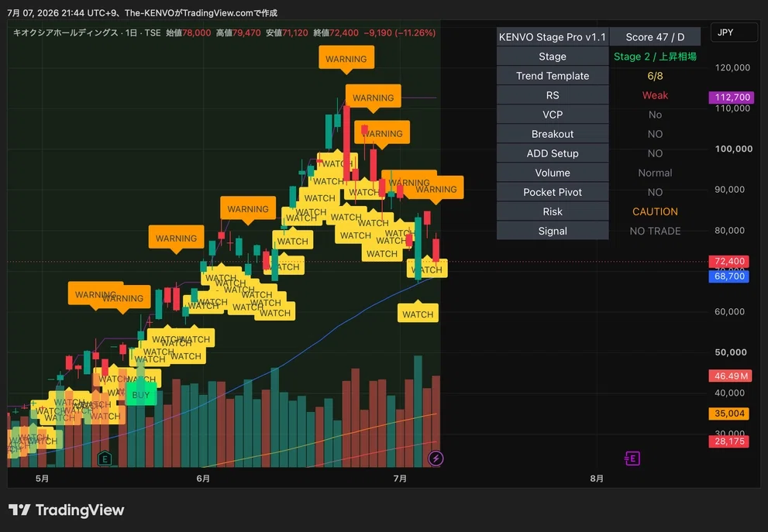Click the NO value in Breakout row
The width and height of the screenshot is (768, 532).
[655, 134]
